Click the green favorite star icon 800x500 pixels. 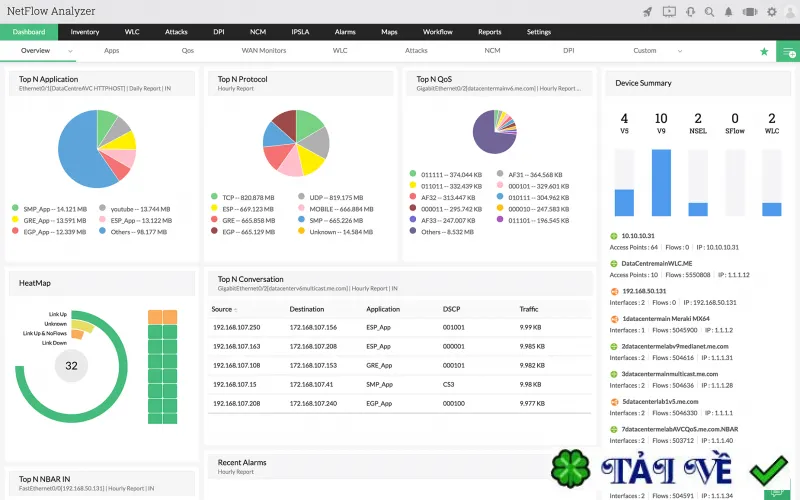[764, 52]
